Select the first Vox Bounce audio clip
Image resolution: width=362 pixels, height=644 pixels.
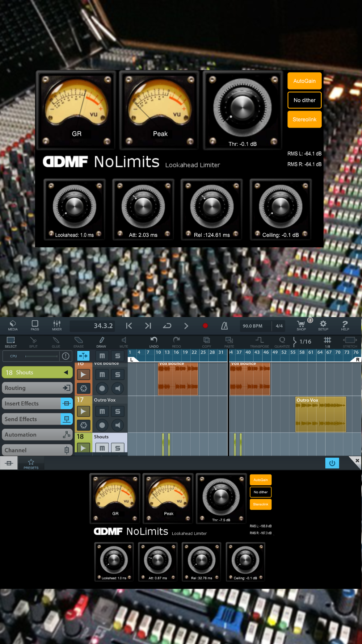coord(178,379)
